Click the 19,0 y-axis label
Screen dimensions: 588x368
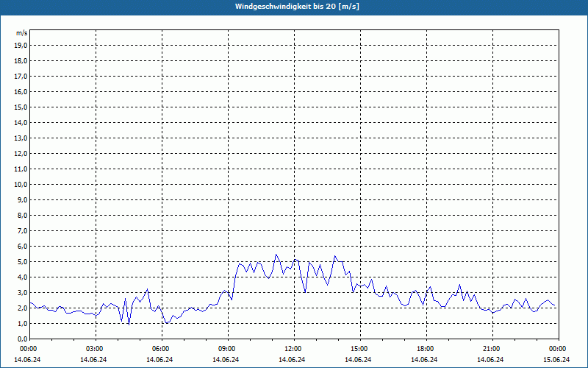21,46
